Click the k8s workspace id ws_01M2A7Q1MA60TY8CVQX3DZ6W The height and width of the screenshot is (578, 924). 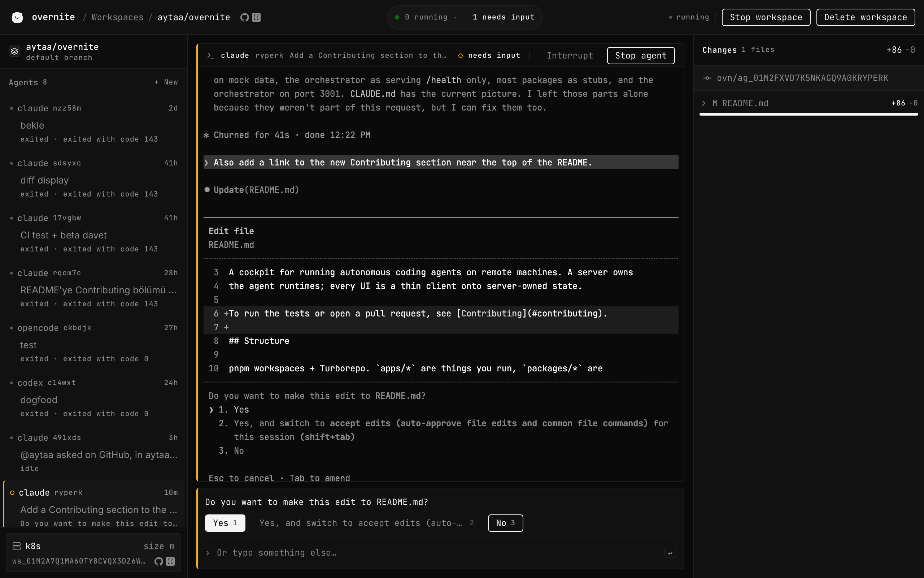[79, 561]
